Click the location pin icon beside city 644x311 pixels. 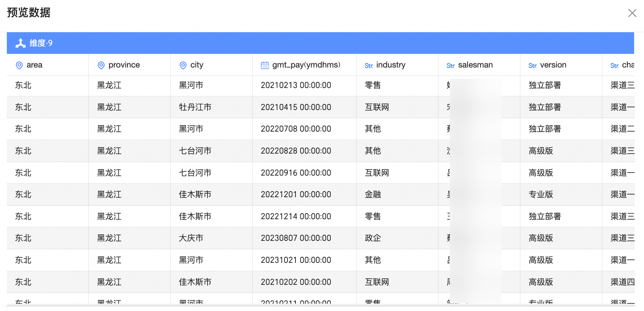coord(183,65)
